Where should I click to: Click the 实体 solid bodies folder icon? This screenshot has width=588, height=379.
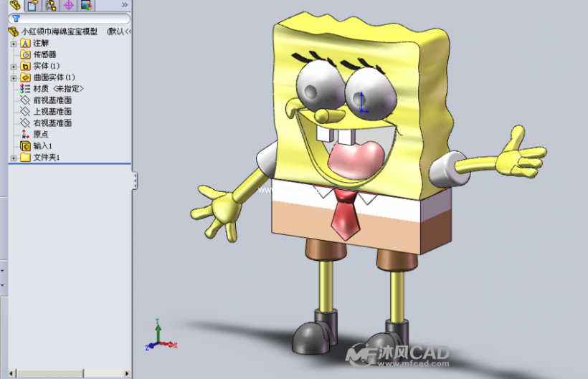tap(25, 67)
